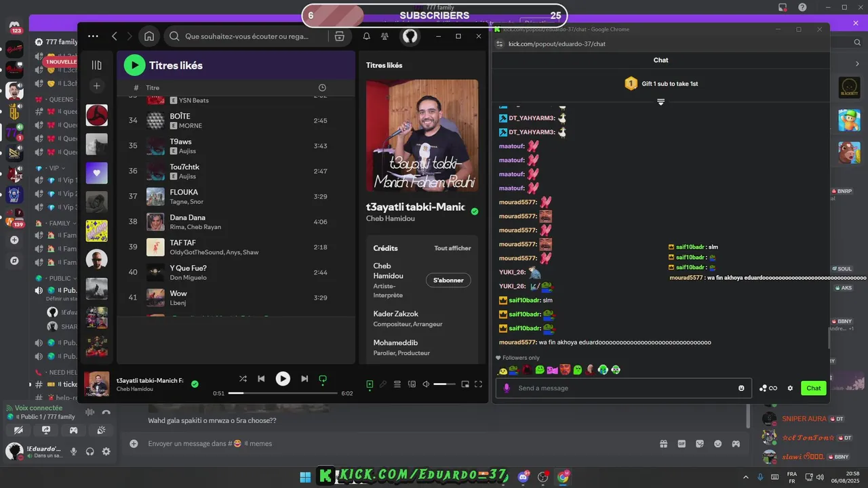This screenshot has width=868, height=488.
Task: Open Discord sticker picker
Action: [x=700, y=443]
